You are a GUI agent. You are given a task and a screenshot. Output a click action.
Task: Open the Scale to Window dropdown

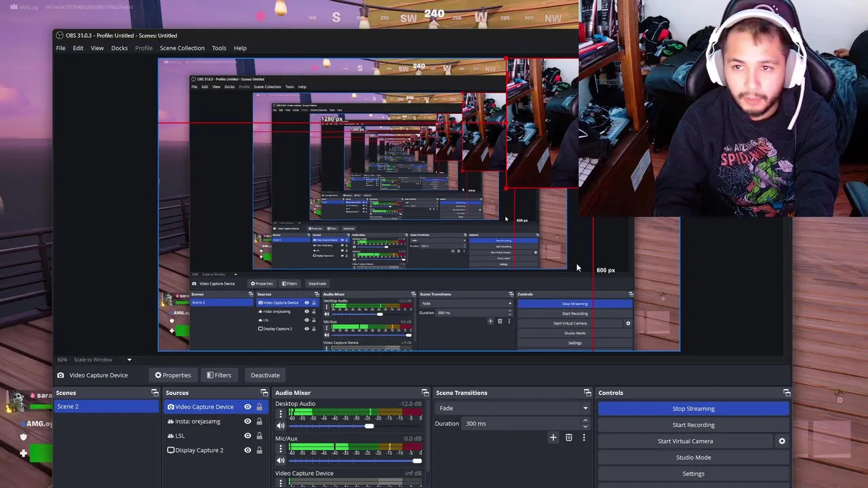(102, 360)
